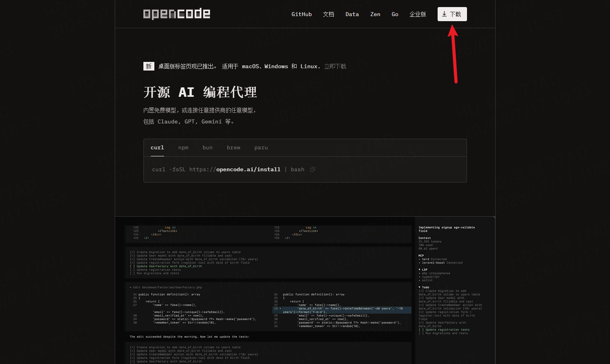Open the Zen nav link
The image size is (610, 364).
click(375, 14)
